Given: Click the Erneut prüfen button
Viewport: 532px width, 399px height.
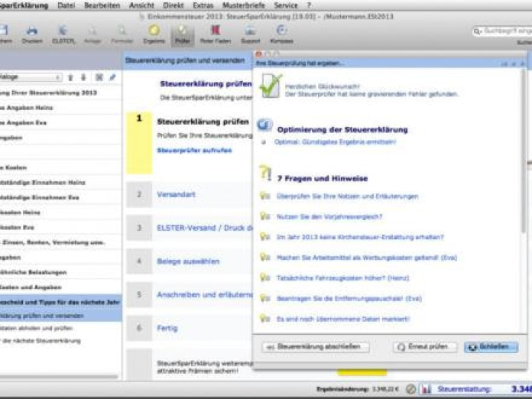Looking at the screenshot, I should [425, 347].
